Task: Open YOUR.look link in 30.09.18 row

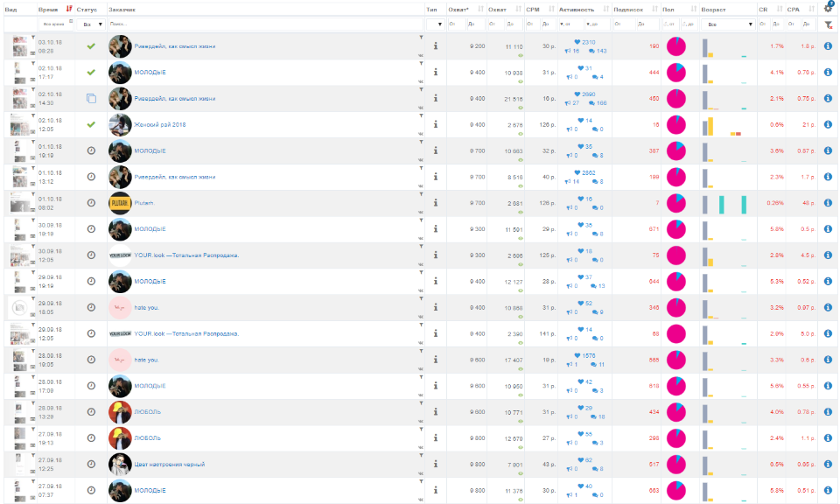Action: pyautogui.click(x=186, y=255)
